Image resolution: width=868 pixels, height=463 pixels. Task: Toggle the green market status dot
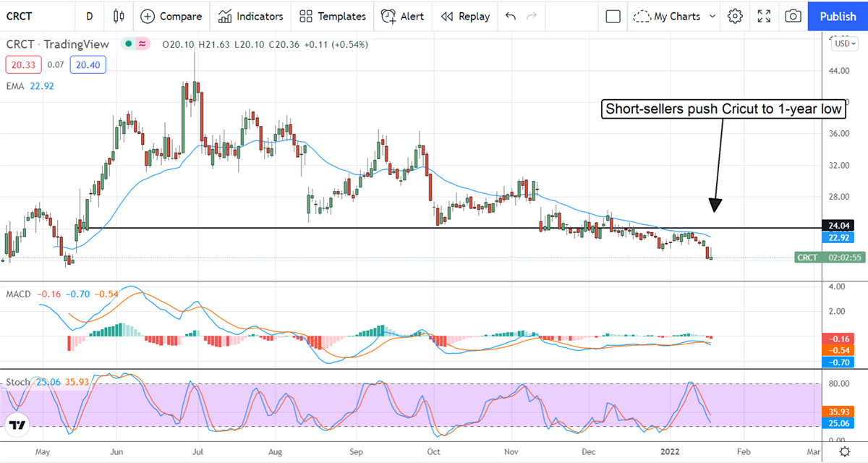click(129, 44)
